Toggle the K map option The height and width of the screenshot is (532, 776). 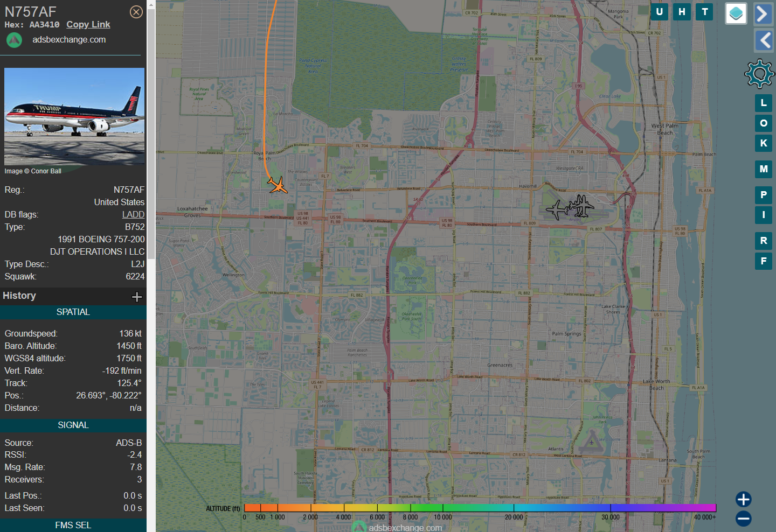pos(763,143)
